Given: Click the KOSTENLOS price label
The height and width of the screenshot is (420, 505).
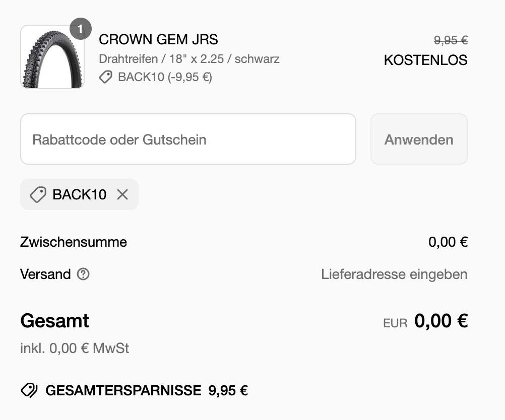Looking at the screenshot, I should (x=425, y=60).
